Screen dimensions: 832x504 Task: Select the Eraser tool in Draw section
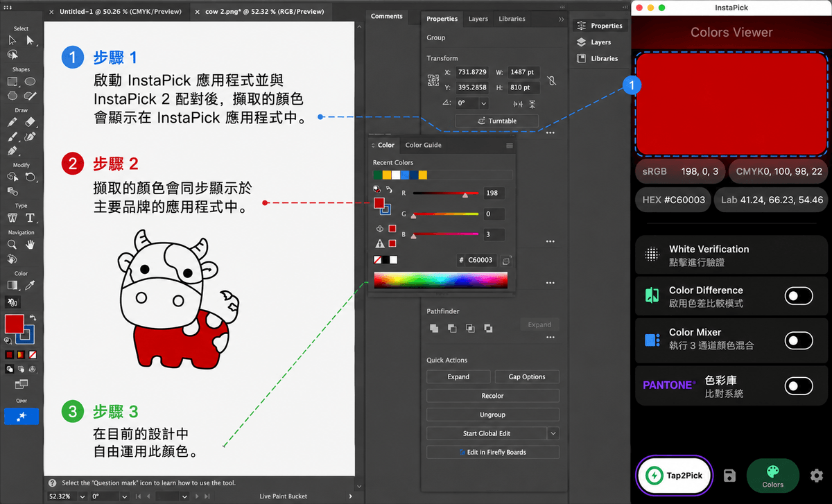pos(31,121)
